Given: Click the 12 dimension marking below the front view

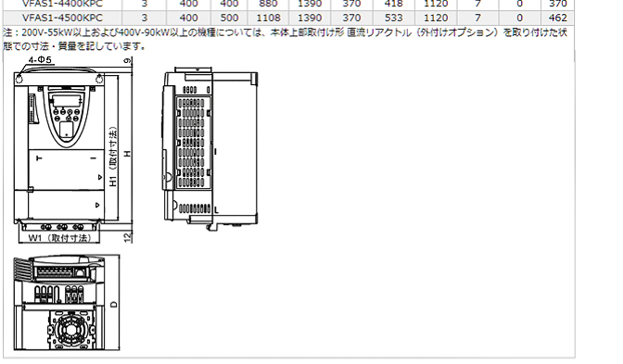Looking at the screenshot, I should [127, 237].
